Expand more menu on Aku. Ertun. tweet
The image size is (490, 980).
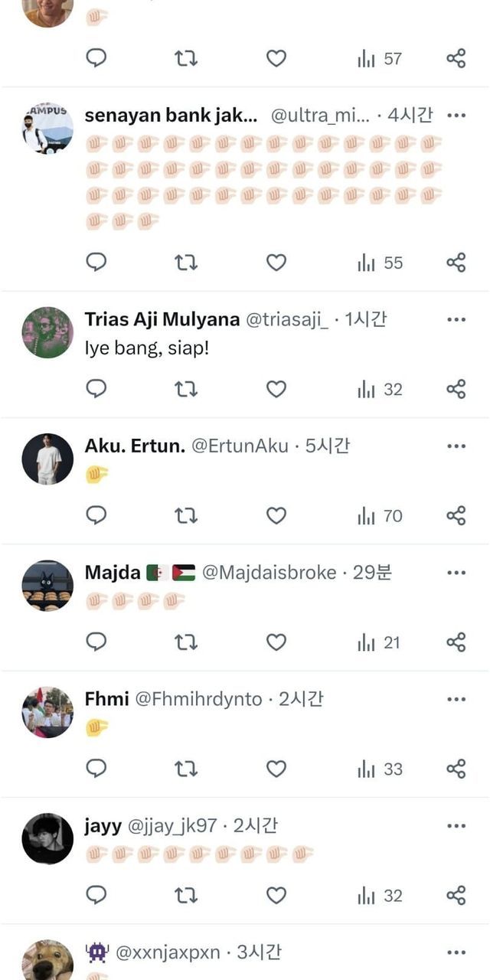click(456, 446)
